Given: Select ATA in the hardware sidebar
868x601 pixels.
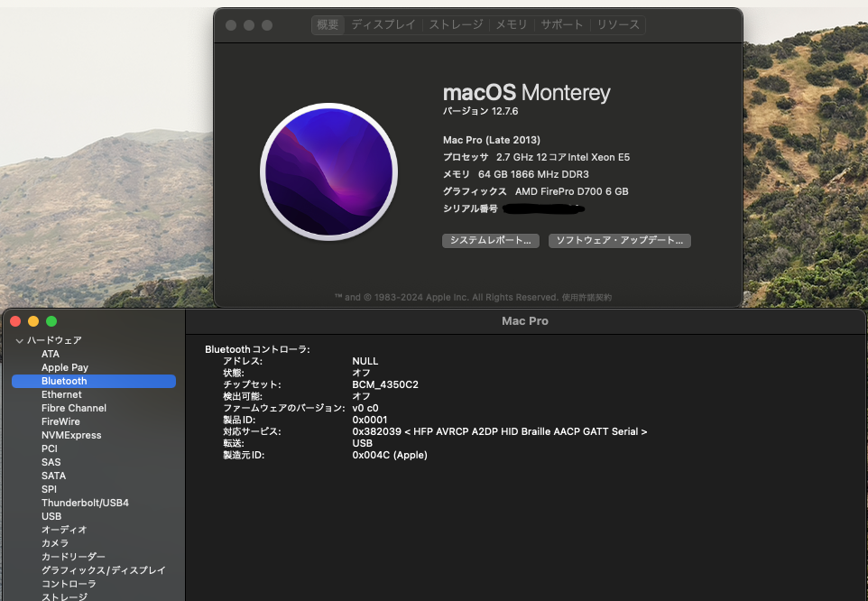Looking at the screenshot, I should tap(51, 355).
